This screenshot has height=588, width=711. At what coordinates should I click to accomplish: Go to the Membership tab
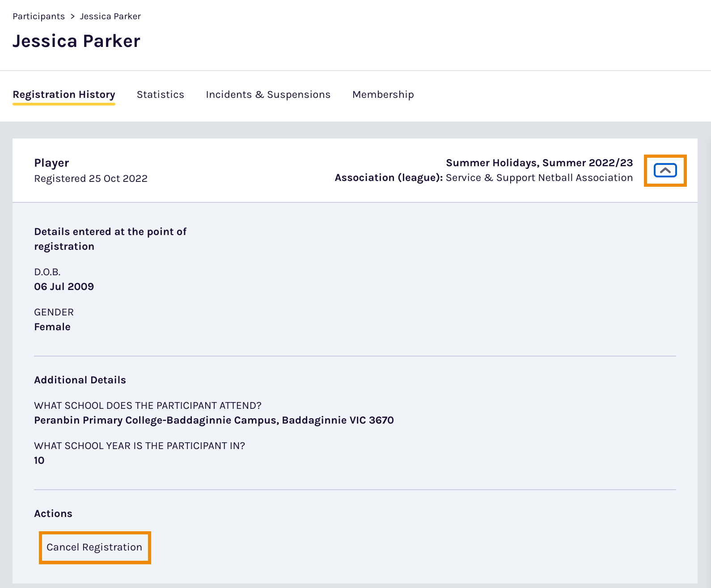point(383,95)
